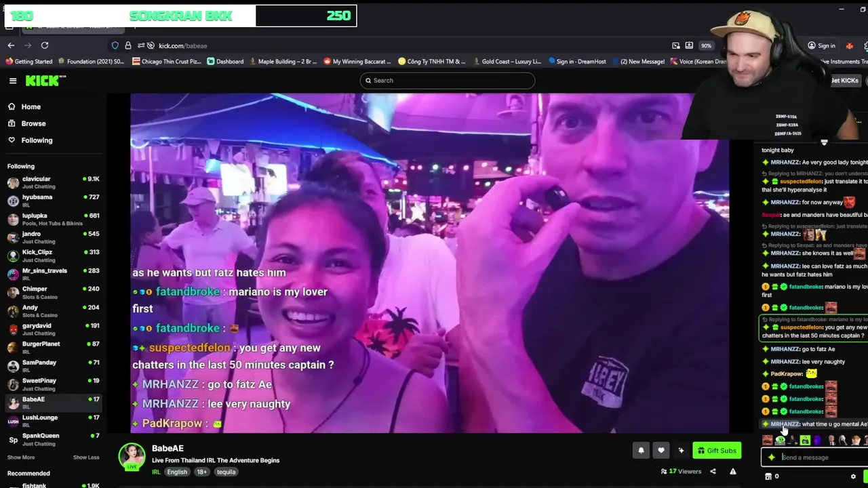Screen dimensions: 868x488
Task: Open the Chicago Thin Crust Pizza bookmark
Action: (167, 61)
